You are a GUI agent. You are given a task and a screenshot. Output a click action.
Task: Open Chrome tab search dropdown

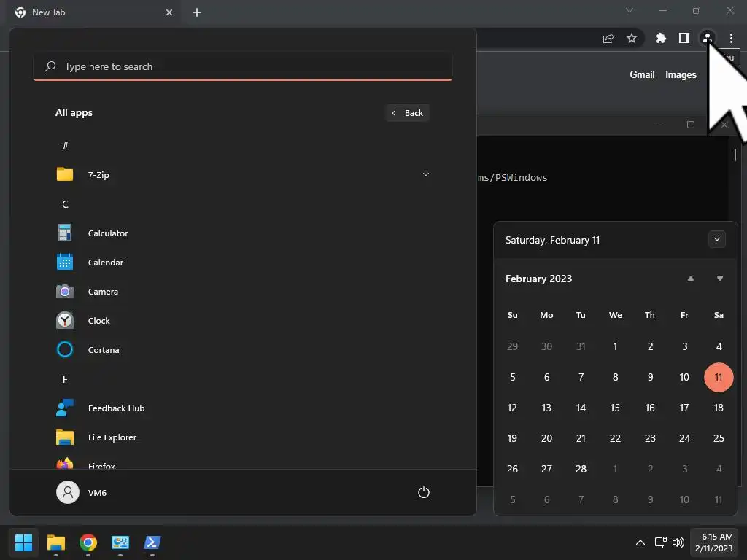[630, 10]
